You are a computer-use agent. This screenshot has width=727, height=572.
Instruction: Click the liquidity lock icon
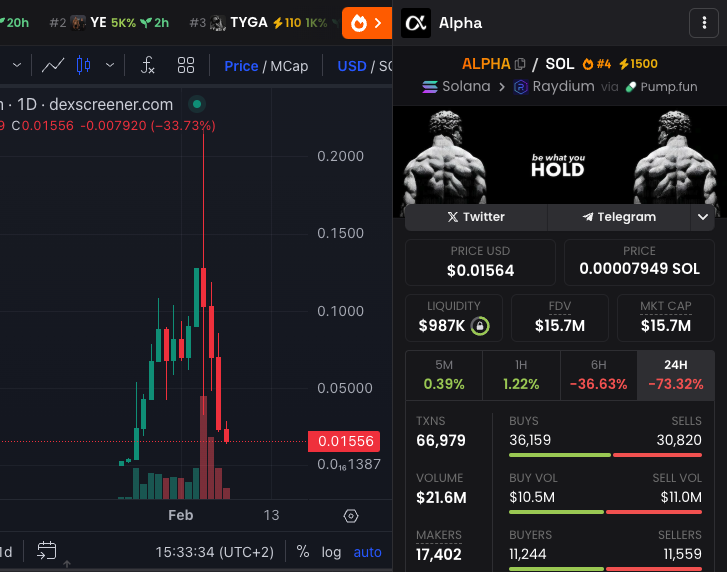coord(480,326)
